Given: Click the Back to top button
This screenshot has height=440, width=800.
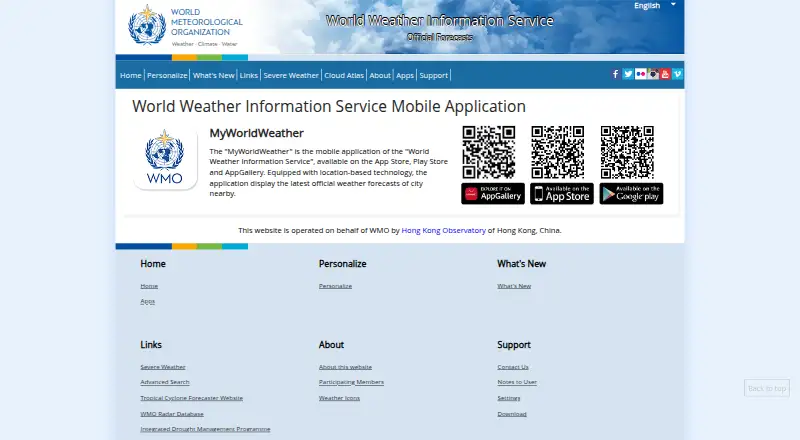Looking at the screenshot, I should click(x=767, y=388).
